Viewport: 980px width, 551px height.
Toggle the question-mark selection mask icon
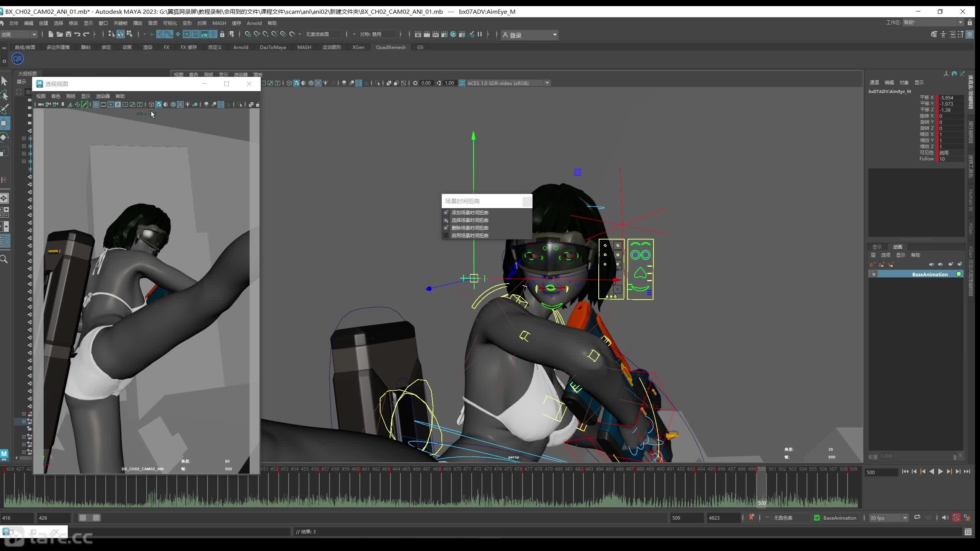213,34
